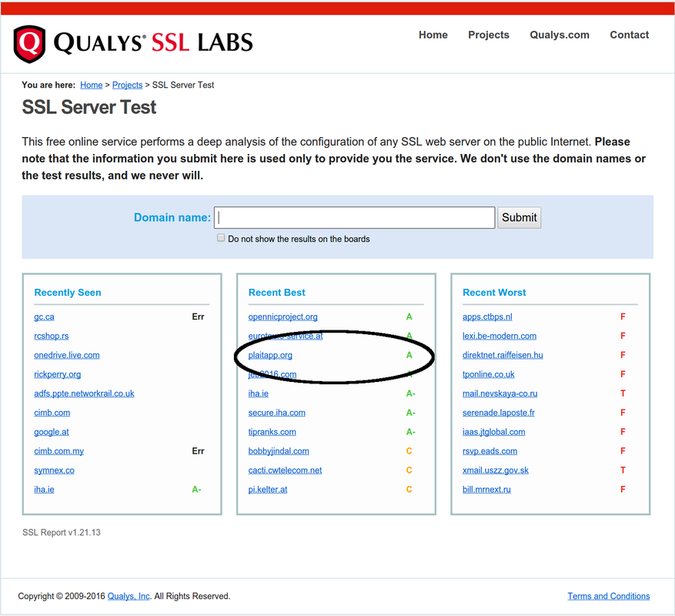Open the rcshop.rs link
The height and width of the screenshot is (616, 675).
(52, 336)
